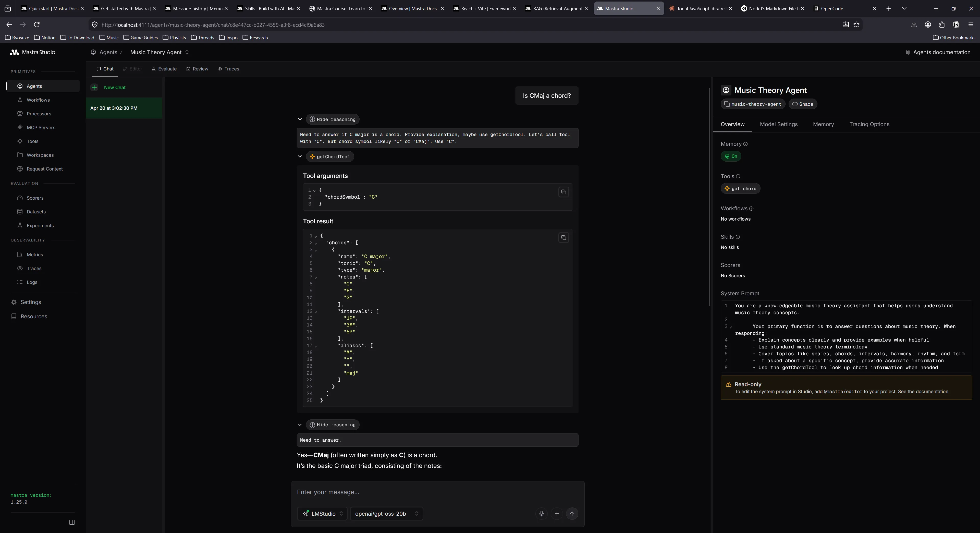Viewport: 980px width, 533px height.
Task: Open the Model Settings tab
Action: pyautogui.click(x=779, y=124)
